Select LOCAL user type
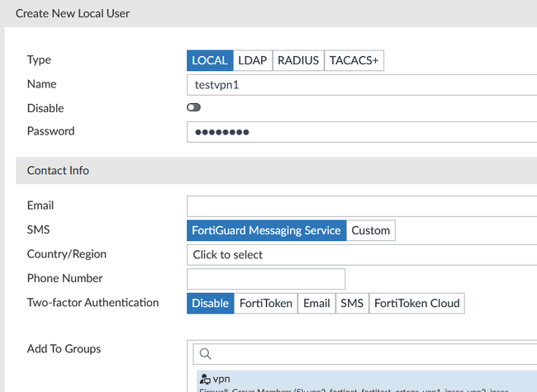The width and height of the screenshot is (537, 392). click(x=210, y=60)
